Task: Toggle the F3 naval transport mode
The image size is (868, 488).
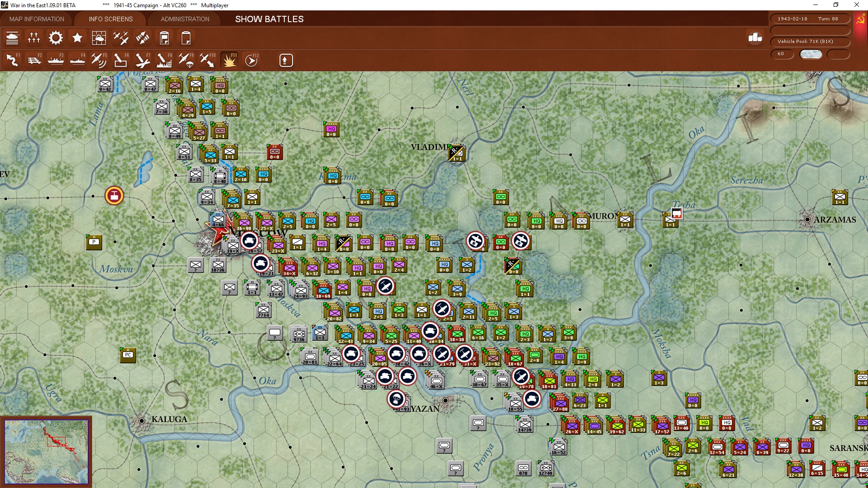Action: click(x=56, y=60)
